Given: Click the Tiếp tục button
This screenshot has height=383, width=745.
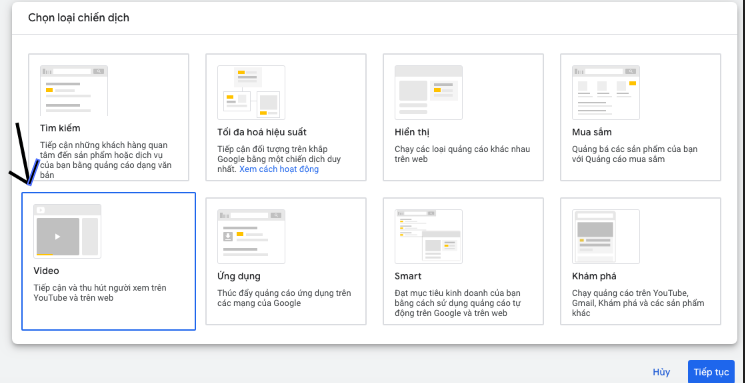Looking at the screenshot, I should click(x=711, y=372).
